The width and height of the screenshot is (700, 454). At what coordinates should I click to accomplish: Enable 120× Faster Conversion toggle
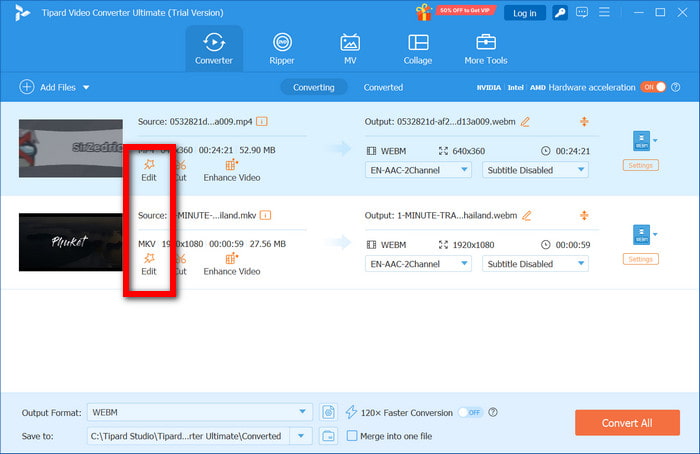(469, 412)
